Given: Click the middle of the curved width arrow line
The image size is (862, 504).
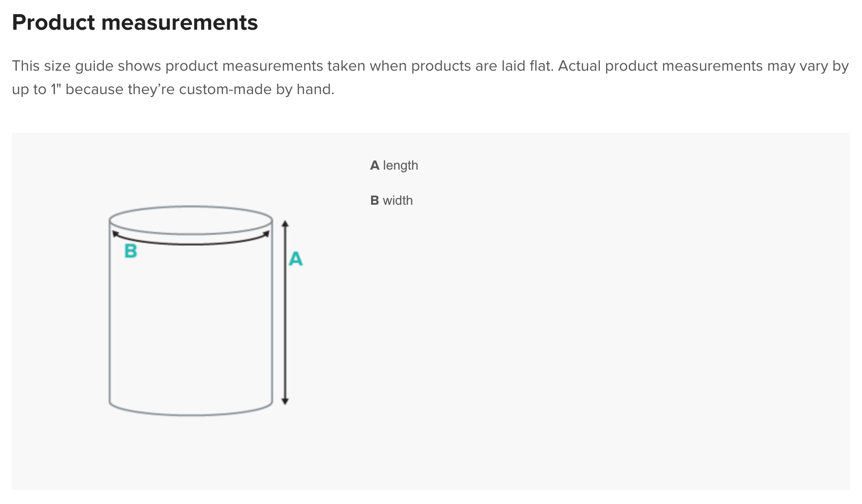Looking at the screenshot, I should 191,243.
